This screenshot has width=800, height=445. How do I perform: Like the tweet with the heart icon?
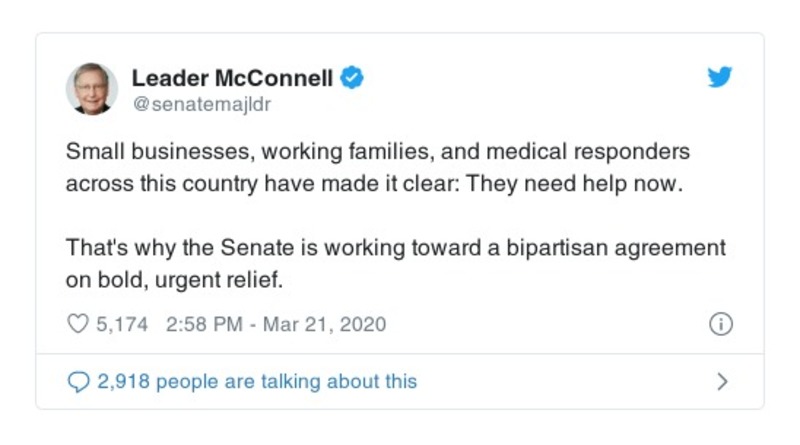point(77,324)
